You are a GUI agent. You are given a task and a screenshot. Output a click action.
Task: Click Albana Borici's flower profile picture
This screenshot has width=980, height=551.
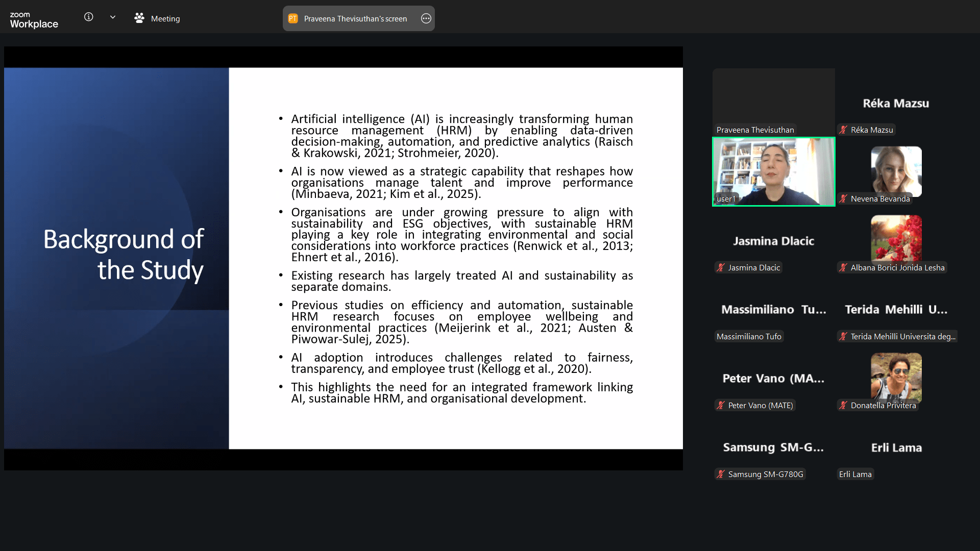tap(896, 238)
